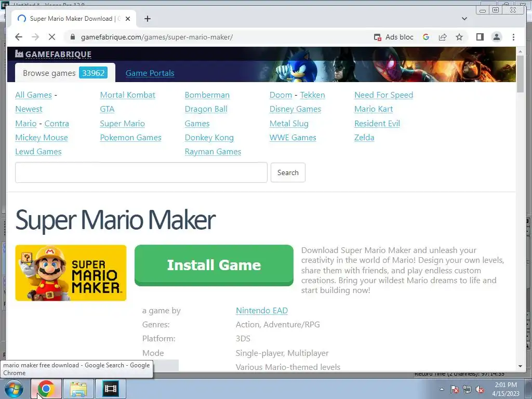Image resolution: width=532 pixels, height=399 pixels.
Task: Click the address bar URL
Action: tap(157, 37)
